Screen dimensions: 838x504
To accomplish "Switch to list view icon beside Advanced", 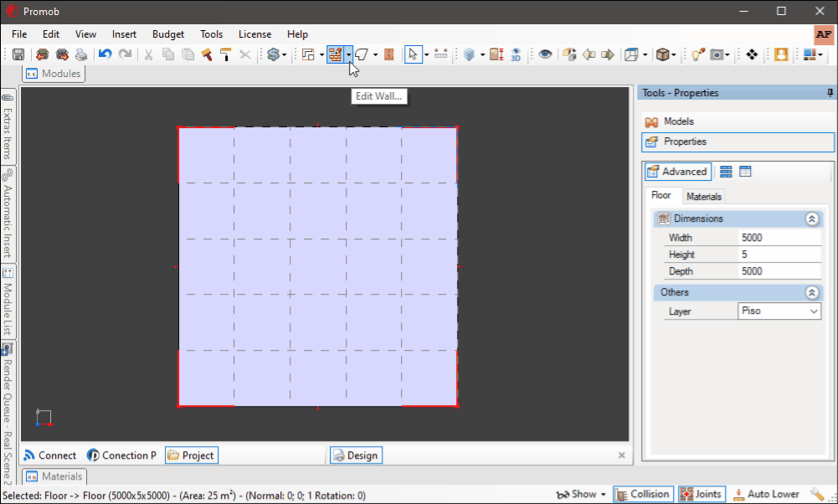I will (726, 172).
